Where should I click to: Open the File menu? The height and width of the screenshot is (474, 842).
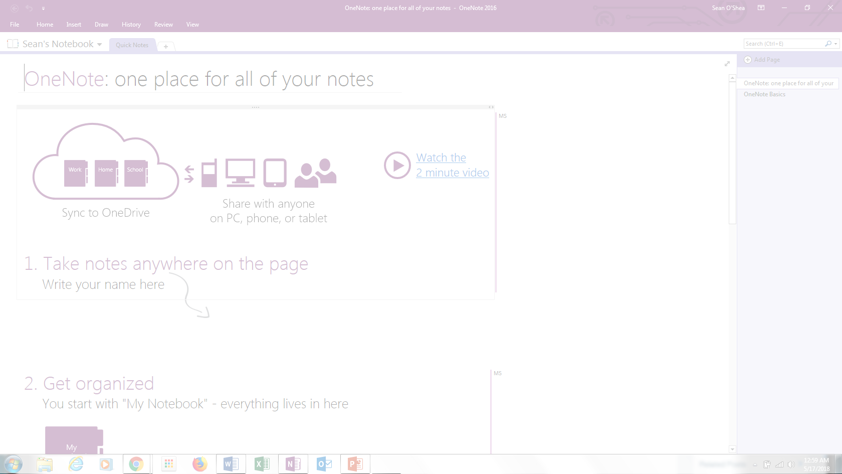[x=14, y=25]
